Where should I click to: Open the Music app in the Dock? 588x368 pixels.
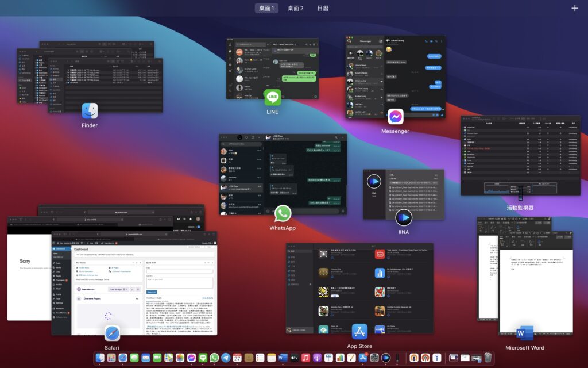point(306,358)
